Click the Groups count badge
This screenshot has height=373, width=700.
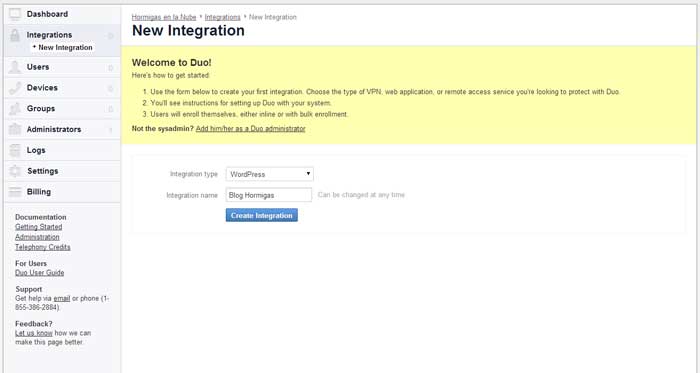[110, 109]
